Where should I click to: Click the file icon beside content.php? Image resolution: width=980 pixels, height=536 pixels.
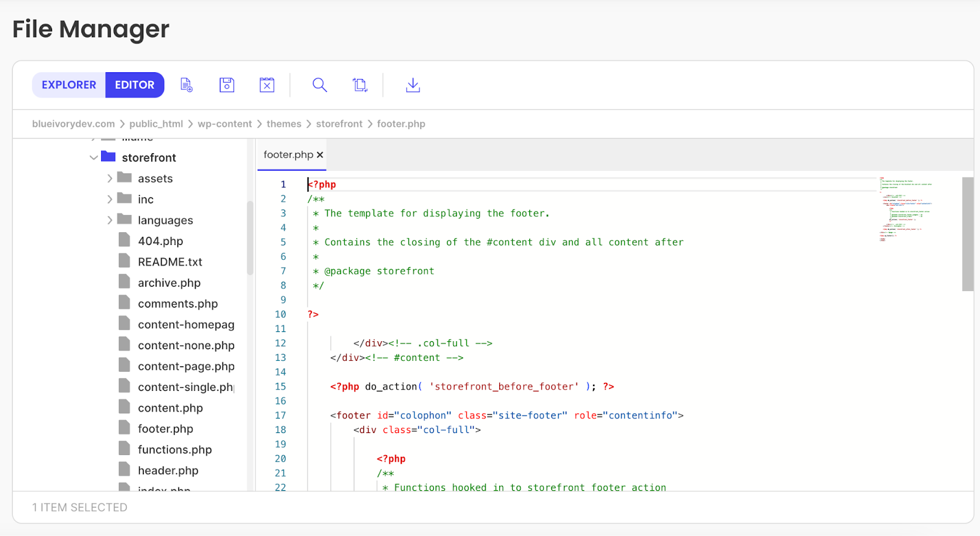124,407
